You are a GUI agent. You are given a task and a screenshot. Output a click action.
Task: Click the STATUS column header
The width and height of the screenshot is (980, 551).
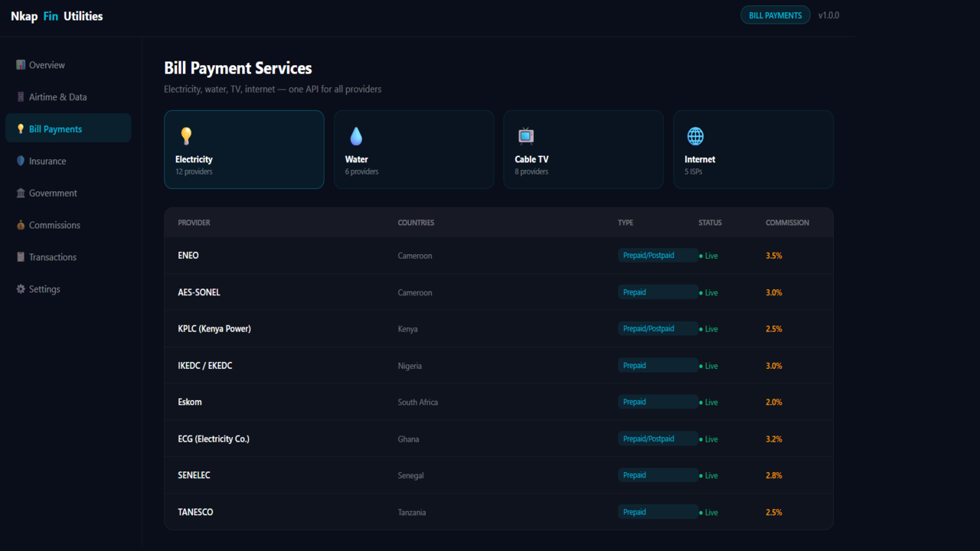pyautogui.click(x=710, y=223)
